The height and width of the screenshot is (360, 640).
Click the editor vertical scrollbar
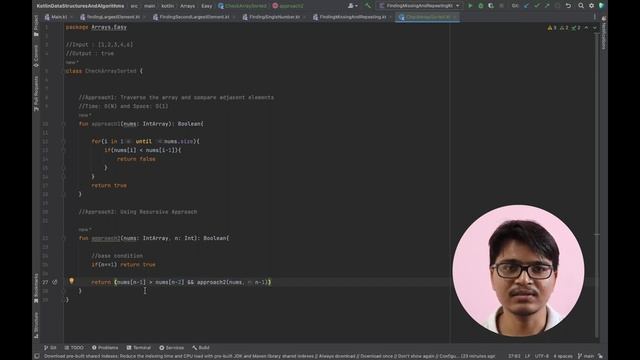pos(597,184)
